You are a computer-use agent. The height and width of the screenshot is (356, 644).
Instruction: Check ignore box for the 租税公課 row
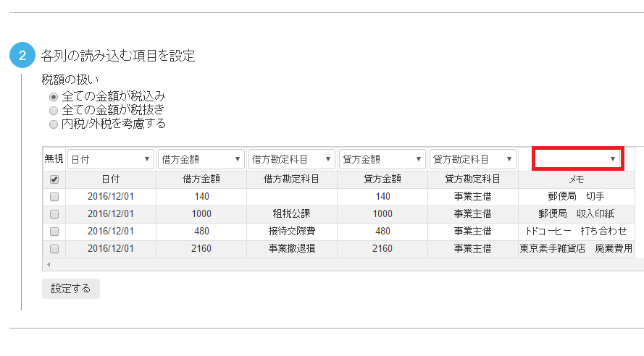tap(54, 214)
